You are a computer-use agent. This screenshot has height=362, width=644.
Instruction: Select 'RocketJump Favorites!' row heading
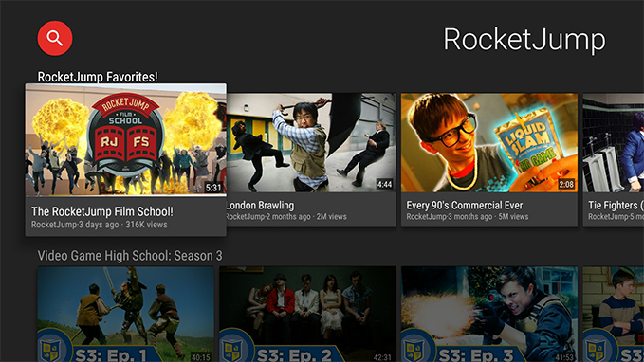98,77
